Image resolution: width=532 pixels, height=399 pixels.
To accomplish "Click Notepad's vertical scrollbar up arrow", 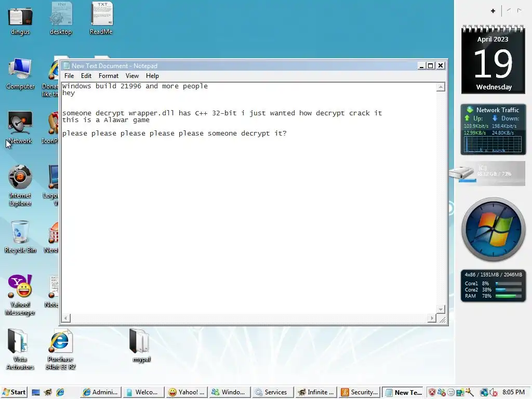I will 441,87.
